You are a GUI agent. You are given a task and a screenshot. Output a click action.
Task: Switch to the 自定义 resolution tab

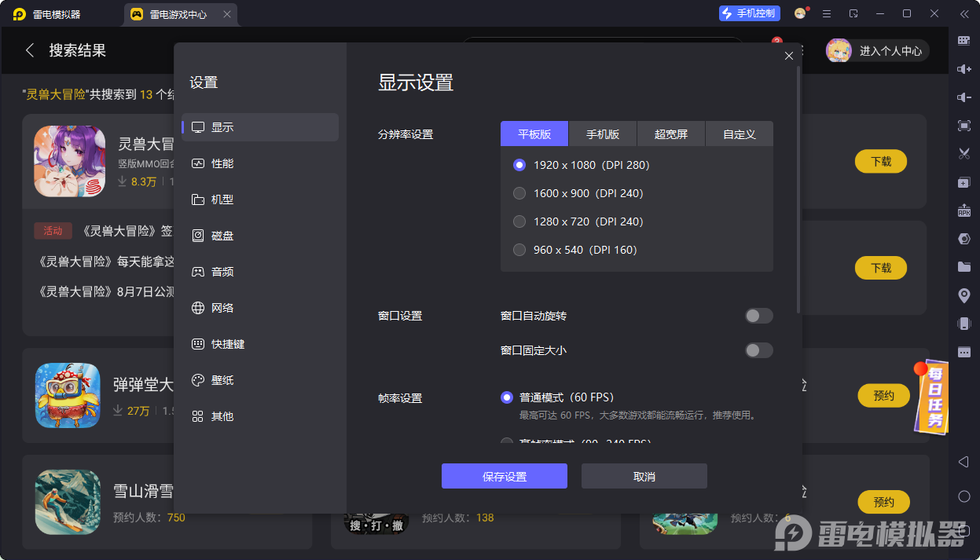pyautogui.click(x=740, y=134)
